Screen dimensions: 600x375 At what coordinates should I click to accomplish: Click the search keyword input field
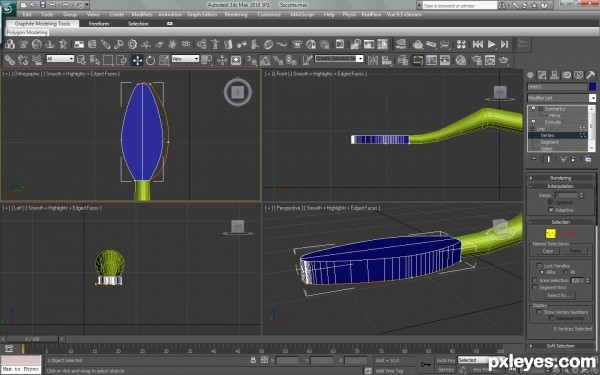(x=460, y=6)
